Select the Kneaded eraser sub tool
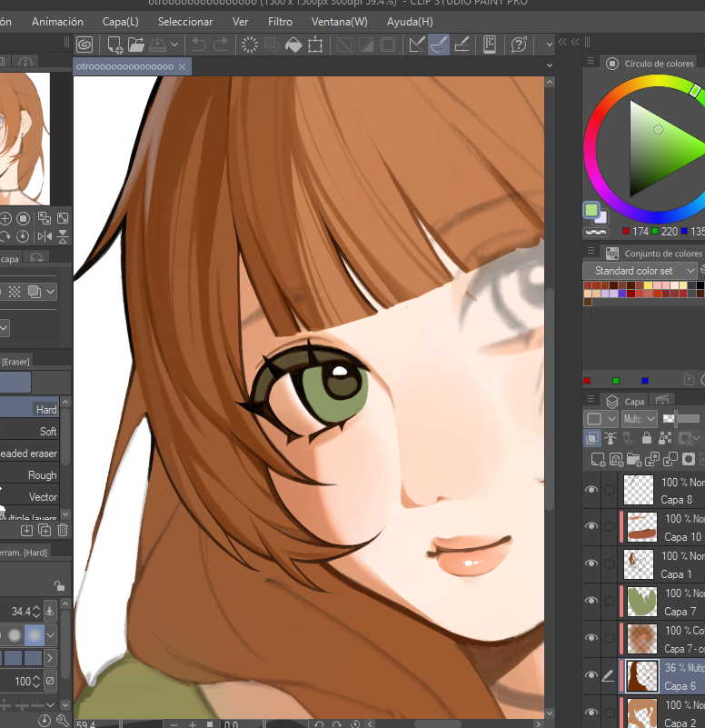The image size is (705, 728). (x=29, y=454)
